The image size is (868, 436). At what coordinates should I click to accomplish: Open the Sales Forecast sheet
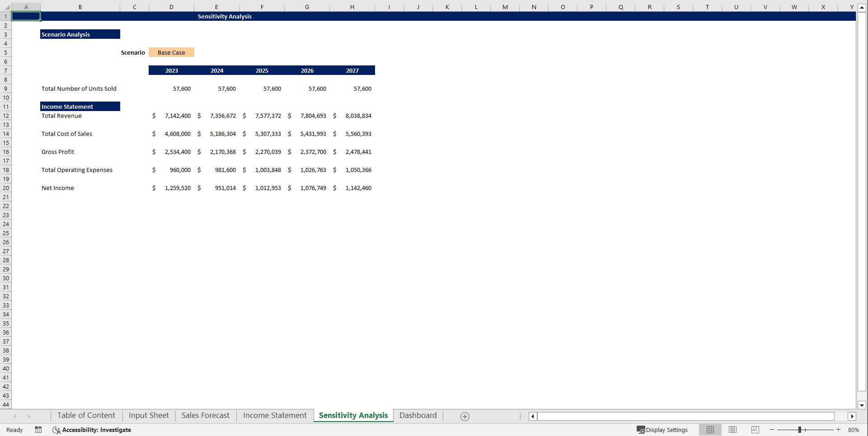(x=206, y=415)
